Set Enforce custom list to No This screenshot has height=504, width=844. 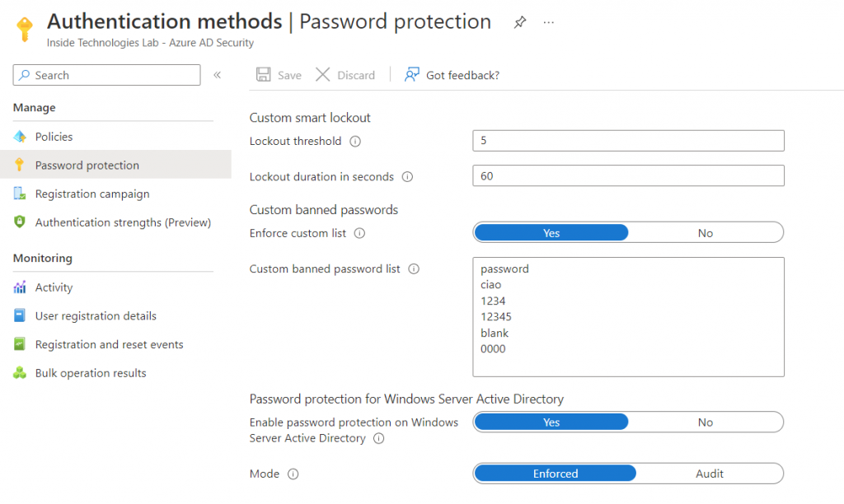(x=706, y=233)
